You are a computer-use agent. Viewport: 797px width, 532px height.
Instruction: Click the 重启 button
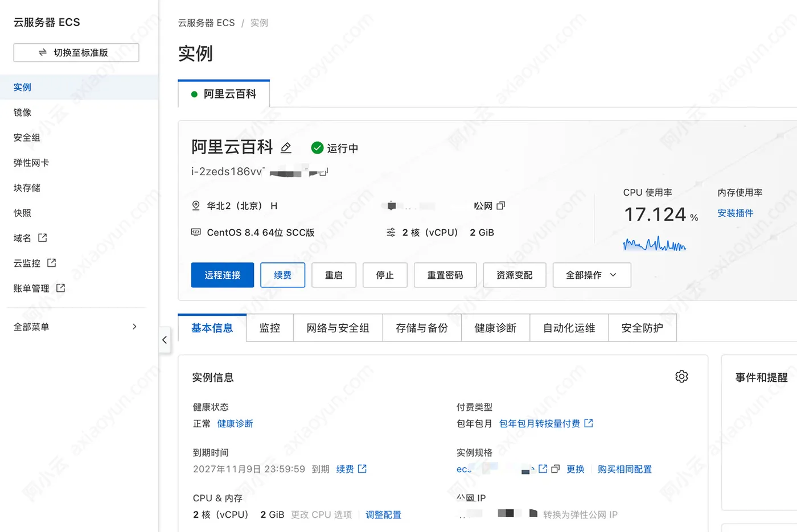334,275
